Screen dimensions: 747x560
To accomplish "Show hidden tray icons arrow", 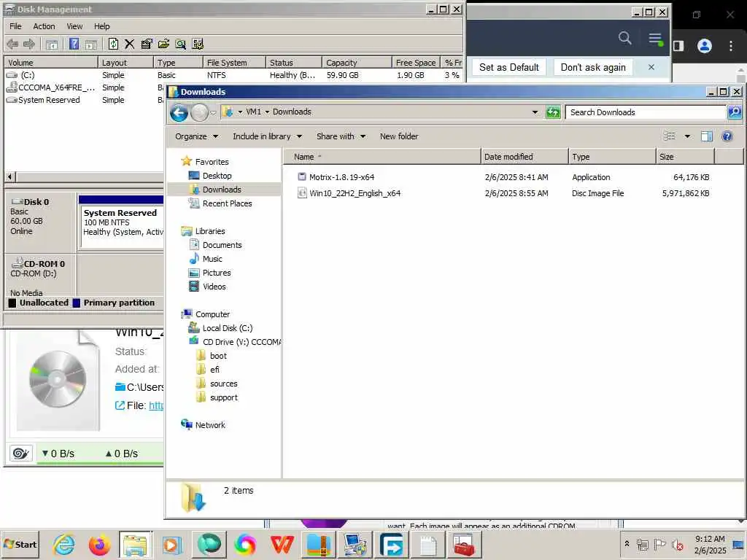I will click(627, 544).
